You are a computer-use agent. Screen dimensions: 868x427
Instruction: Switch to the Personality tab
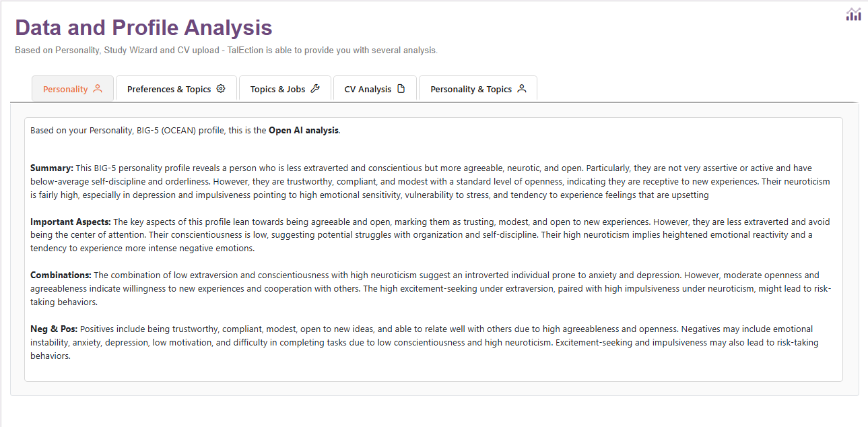coord(73,88)
